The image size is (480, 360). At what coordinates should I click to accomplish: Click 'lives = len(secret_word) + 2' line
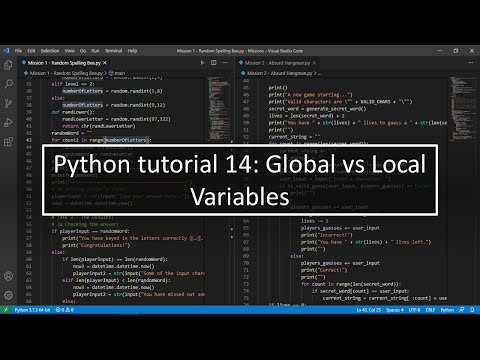tap(307, 116)
